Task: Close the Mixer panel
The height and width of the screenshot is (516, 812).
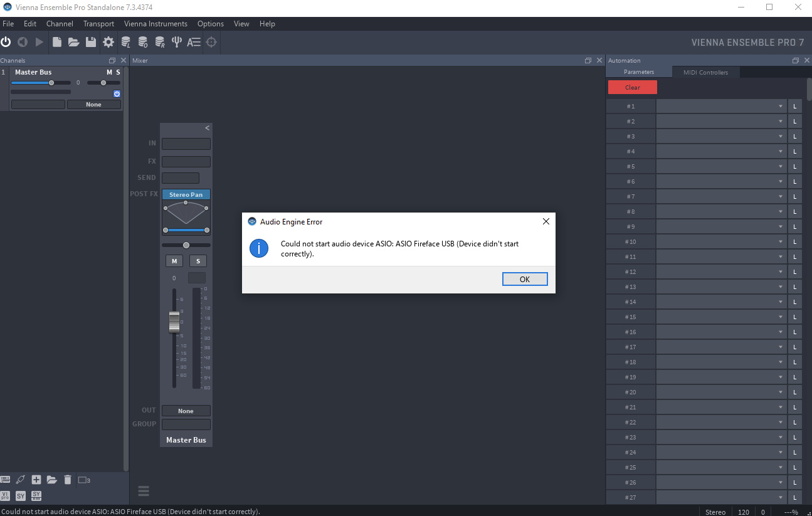Action: [598, 61]
